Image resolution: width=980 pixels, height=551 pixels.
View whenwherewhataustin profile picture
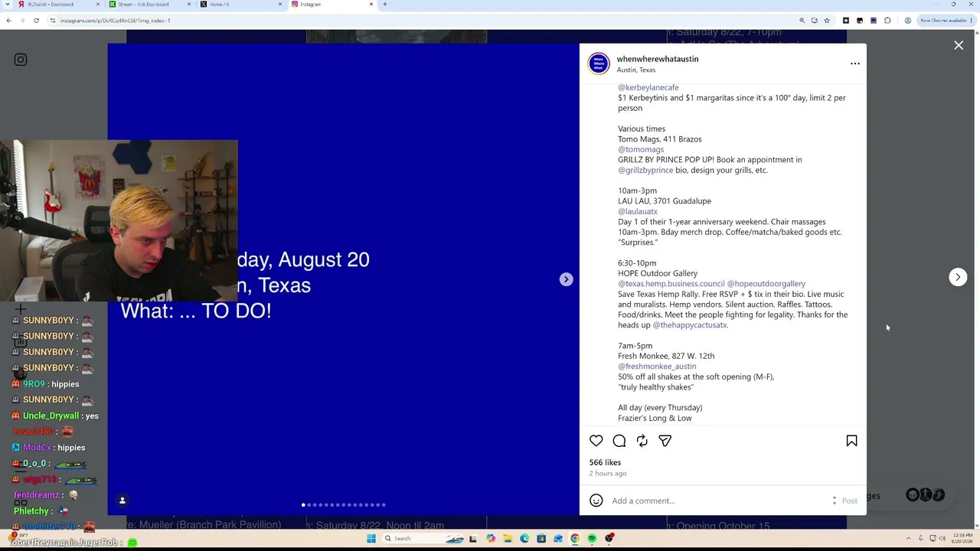coord(599,64)
